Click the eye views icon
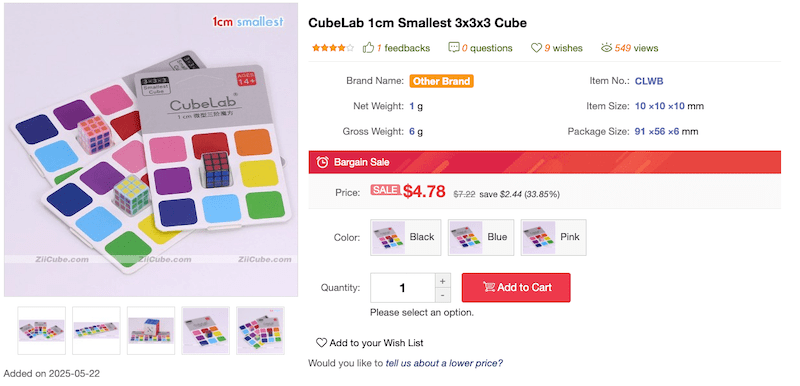Screen dimensions: 800x386 click(x=607, y=48)
